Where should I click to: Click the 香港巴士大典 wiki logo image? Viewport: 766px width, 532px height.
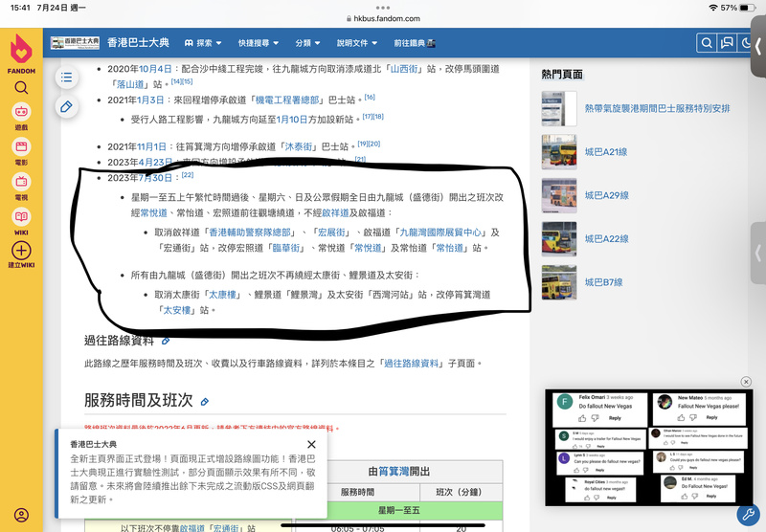point(75,43)
